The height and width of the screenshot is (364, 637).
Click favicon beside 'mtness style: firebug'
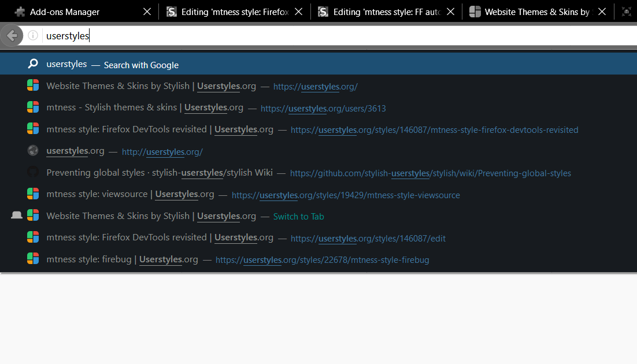(33, 259)
